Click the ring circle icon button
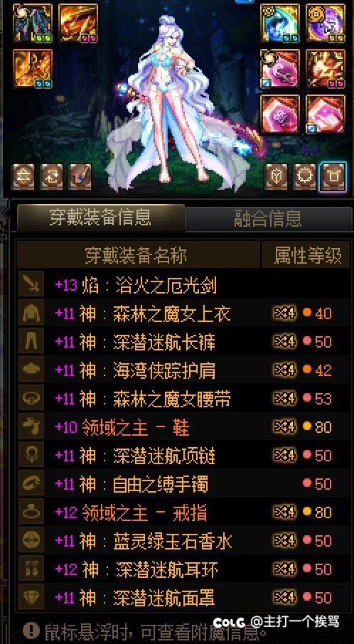 pyautogui.click(x=305, y=176)
